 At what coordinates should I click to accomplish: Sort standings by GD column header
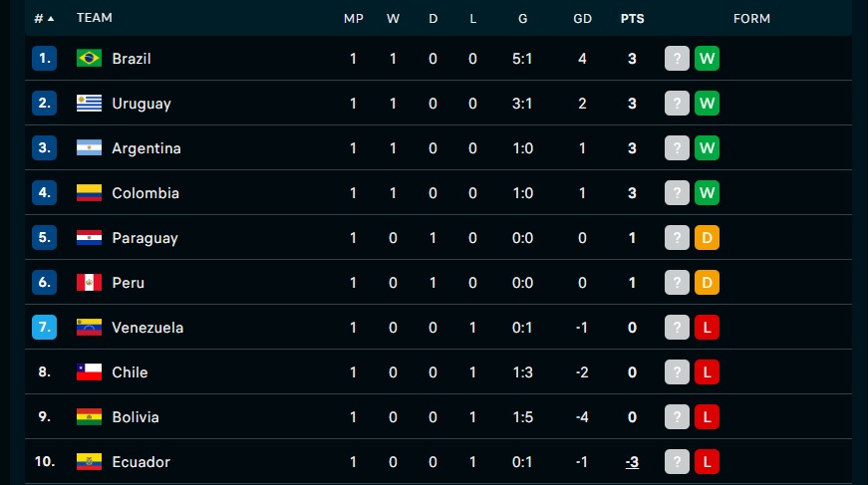tap(582, 19)
